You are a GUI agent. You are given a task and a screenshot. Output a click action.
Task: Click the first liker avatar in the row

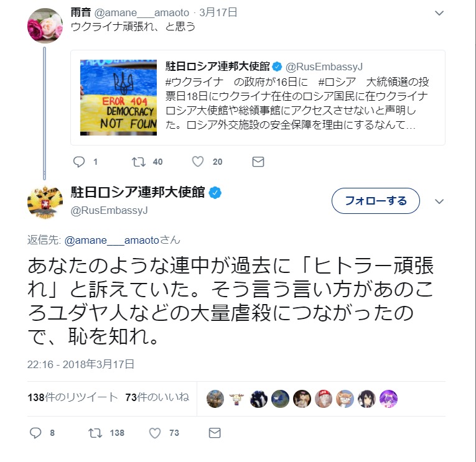[x=215, y=399]
